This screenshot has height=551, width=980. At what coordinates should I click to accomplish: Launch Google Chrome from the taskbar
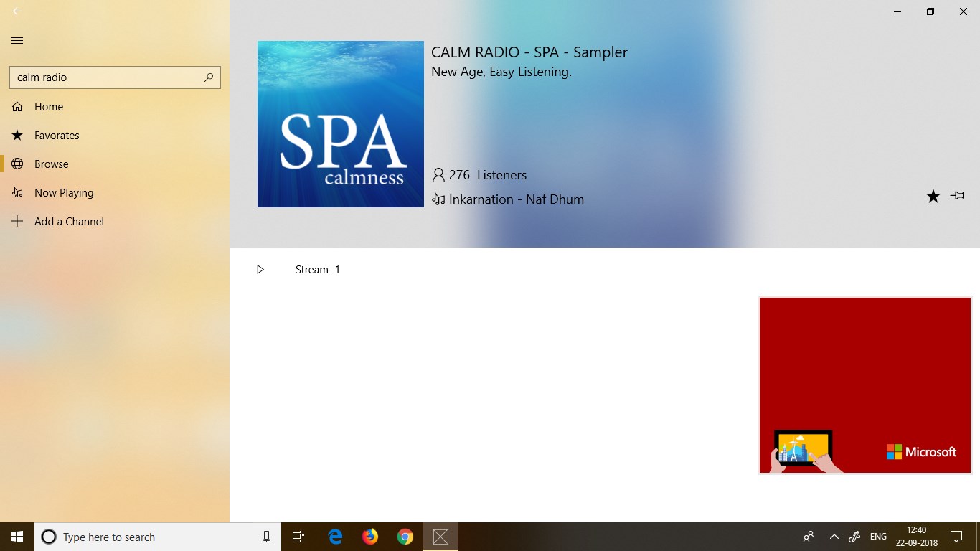[405, 537]
